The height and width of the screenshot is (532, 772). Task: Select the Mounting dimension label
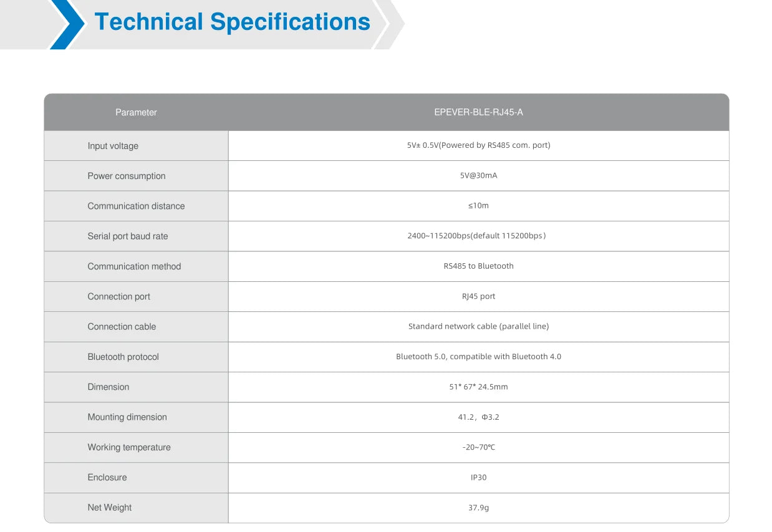click(x=127, y=417)
